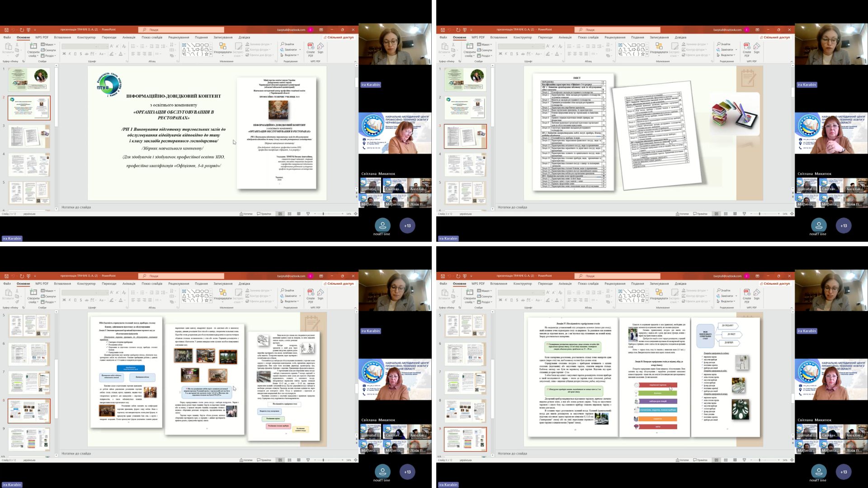Screen dimensions: 868x488
Task: Open the Анімація tab in top-right window
Action: (x=565, y=38)
